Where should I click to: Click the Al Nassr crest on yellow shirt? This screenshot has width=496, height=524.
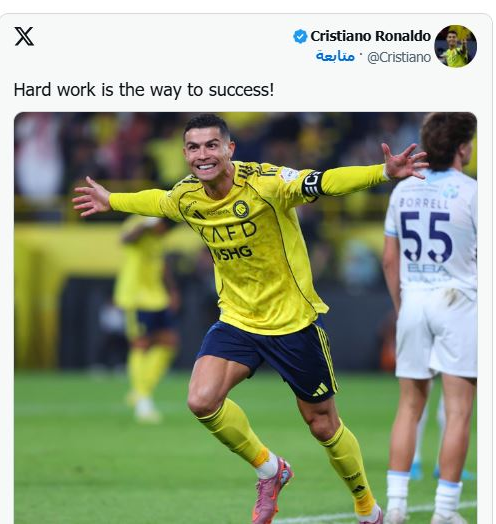(x=240, y=209)
